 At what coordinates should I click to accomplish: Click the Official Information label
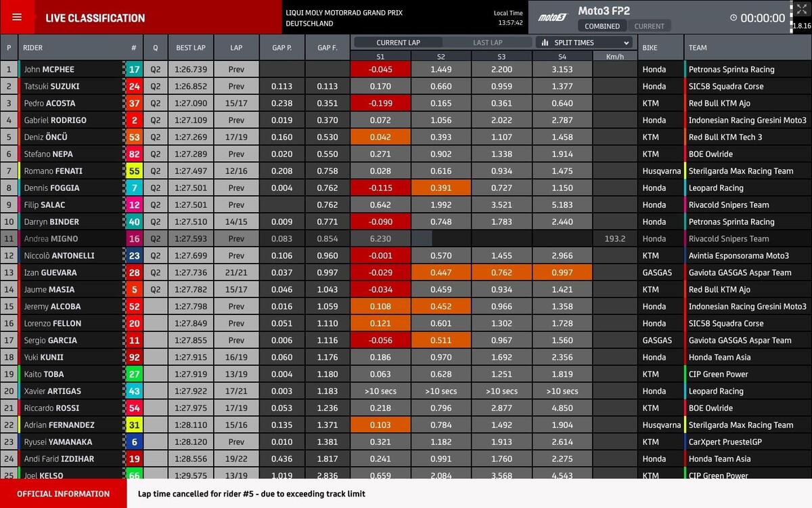pos(63,494)
